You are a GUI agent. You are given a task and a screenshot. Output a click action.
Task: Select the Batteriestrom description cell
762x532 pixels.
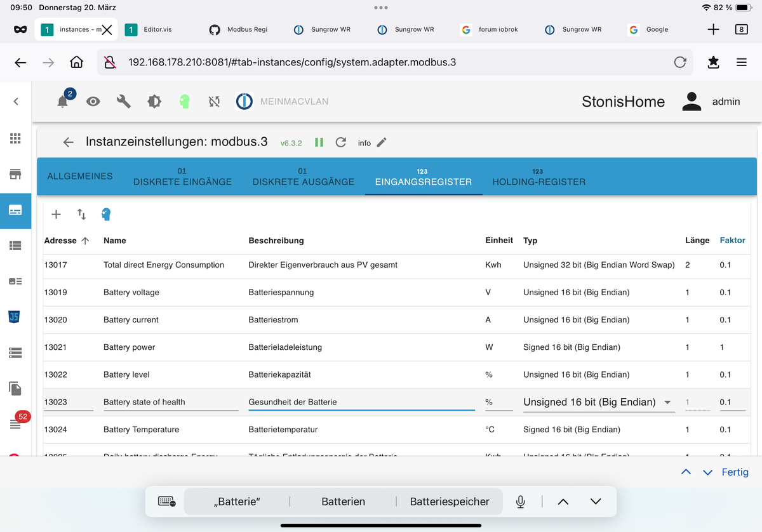pos(273,319)
